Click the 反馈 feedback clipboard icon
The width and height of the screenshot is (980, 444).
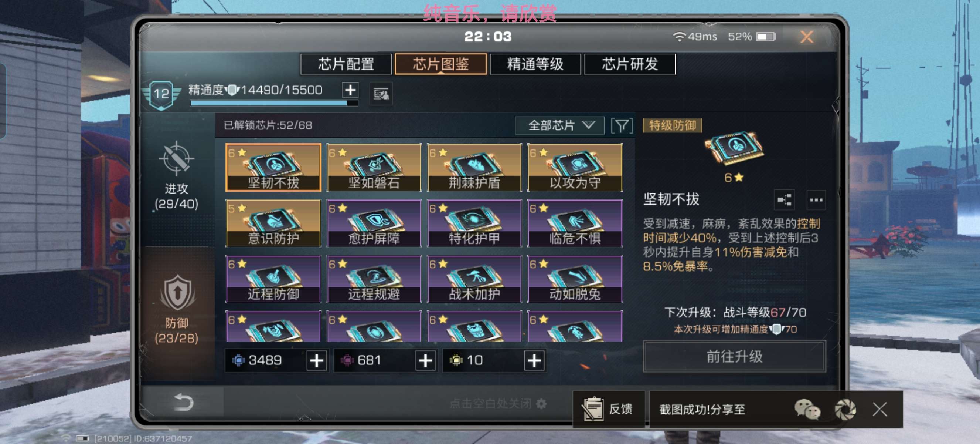coord(592,409)
